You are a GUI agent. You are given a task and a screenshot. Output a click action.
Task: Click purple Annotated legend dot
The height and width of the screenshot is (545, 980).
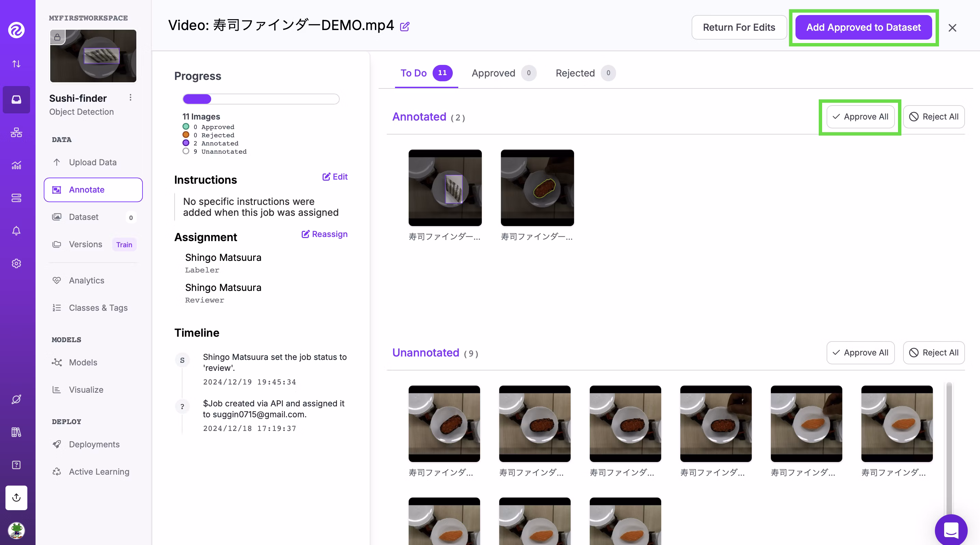click(x=186, y=143)
